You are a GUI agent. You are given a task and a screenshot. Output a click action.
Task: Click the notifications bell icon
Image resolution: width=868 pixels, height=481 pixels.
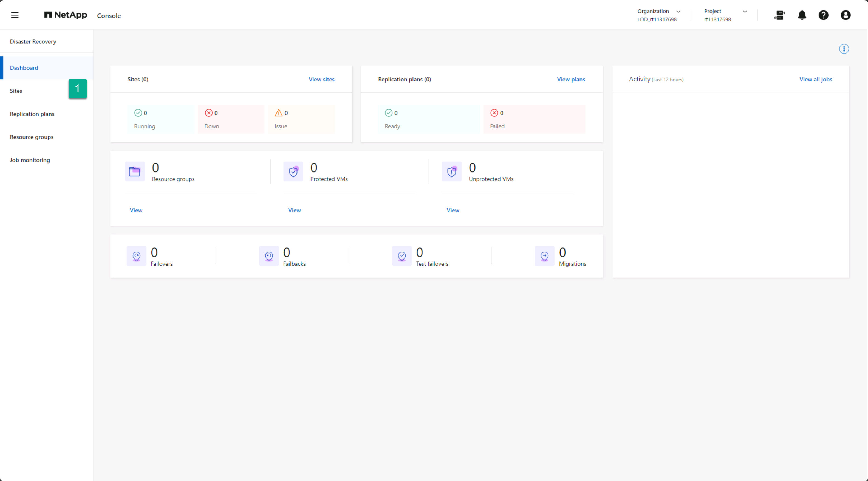802,15
